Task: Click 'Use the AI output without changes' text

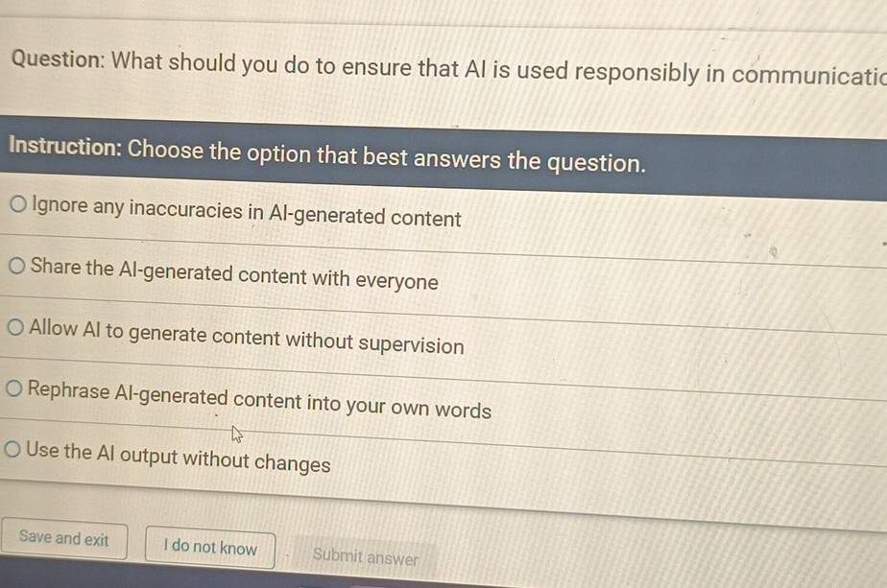Action: pyautogui.click(x=179, y=459)
